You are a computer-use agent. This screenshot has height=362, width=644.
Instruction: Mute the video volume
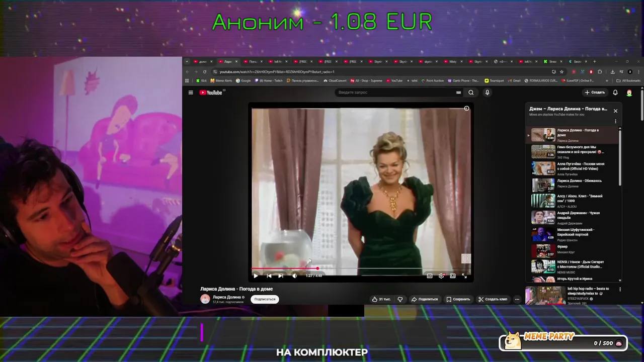[x=294, y=276]
